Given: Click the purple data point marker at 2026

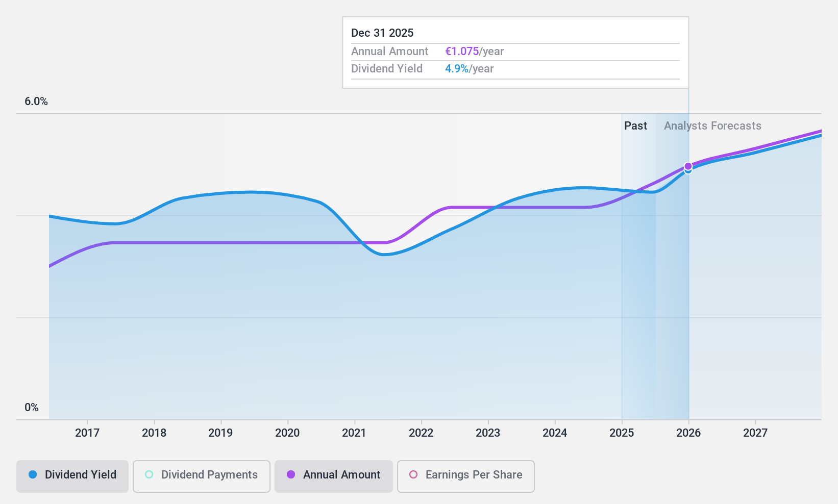Looking at the screenshot, I should [688, 166].
